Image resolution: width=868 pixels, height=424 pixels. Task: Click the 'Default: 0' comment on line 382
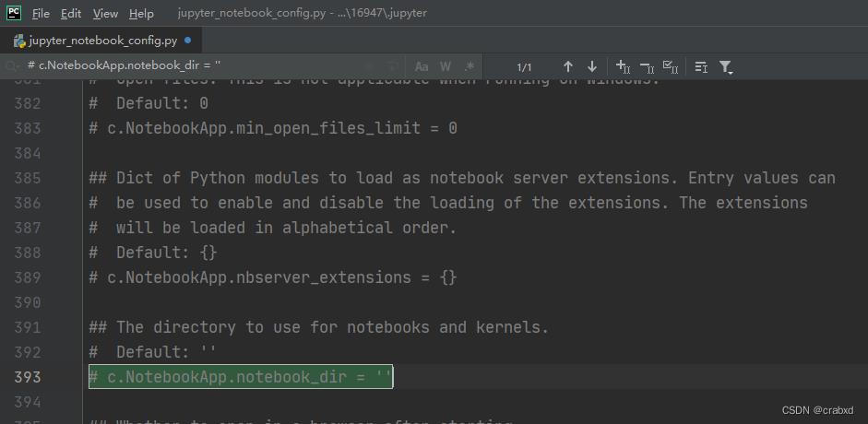pos(149,104)
